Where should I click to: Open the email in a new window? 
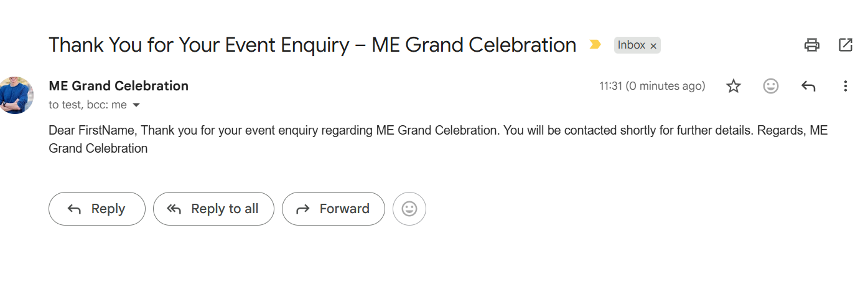click(x=845, y=45)
